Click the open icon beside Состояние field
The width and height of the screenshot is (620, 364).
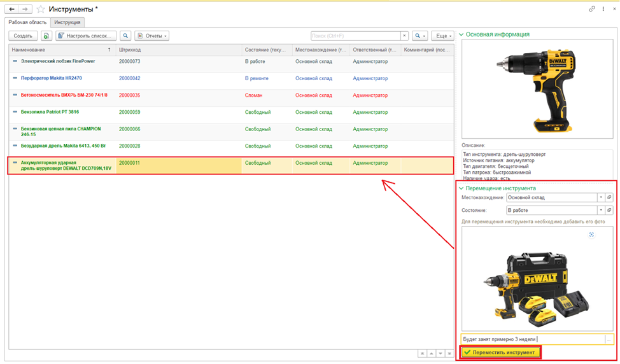609,210
